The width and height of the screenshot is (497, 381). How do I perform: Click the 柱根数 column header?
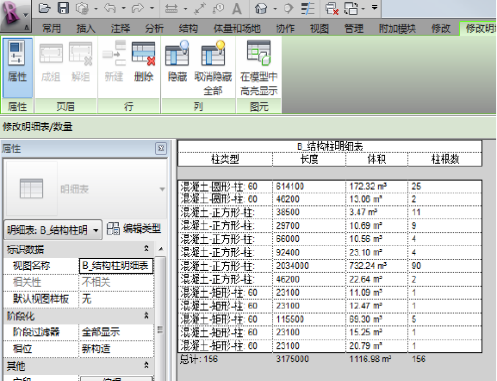[x=445, y=159]
